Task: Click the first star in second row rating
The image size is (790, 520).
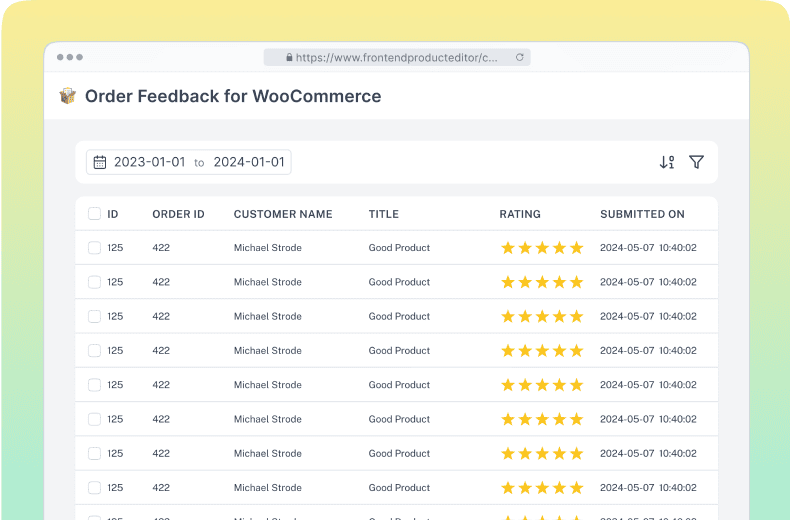Action: (507, 282)
